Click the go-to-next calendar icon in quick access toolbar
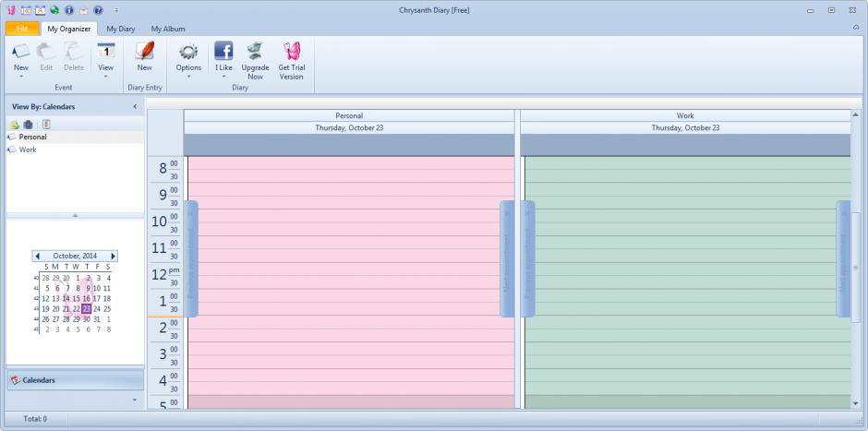This screenshot has height=431, width=868. 40,10
